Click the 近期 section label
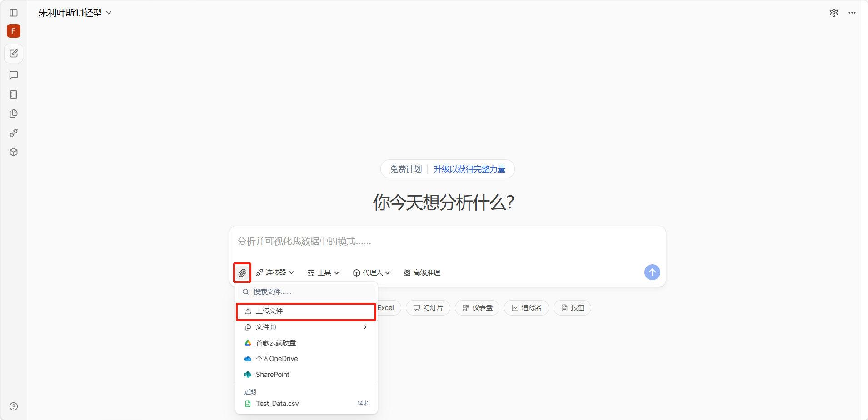This screenshot has height=420, width=868. coord(250,392)
